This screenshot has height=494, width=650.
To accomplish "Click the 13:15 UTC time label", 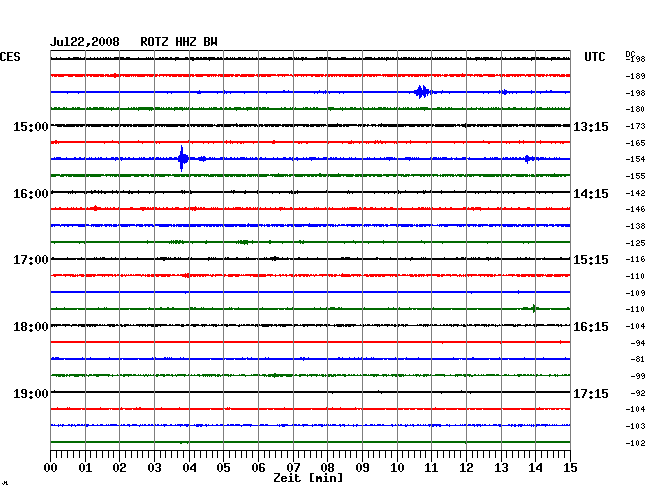I will click(x=591, y=127).
